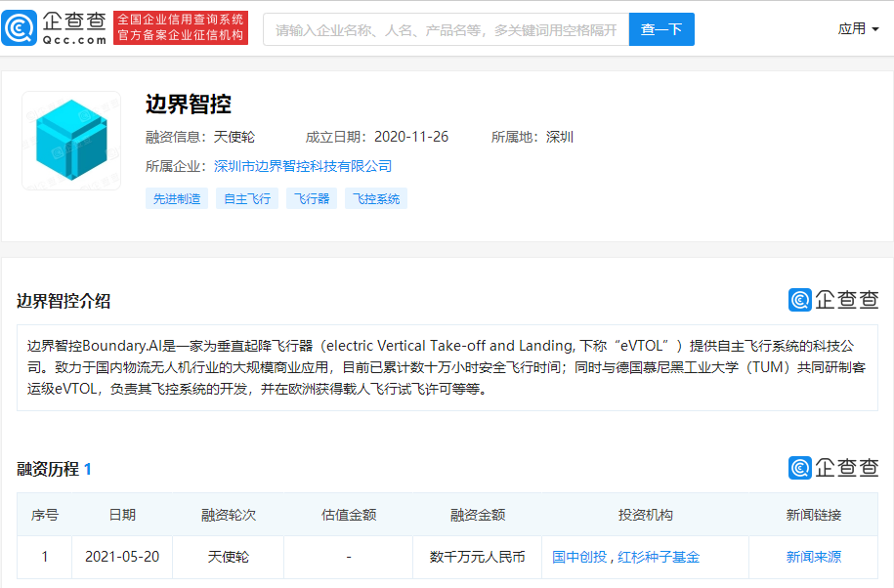Select the 飞行器 tag
Screen dimensions: 894x588
(x=312, y=198)
